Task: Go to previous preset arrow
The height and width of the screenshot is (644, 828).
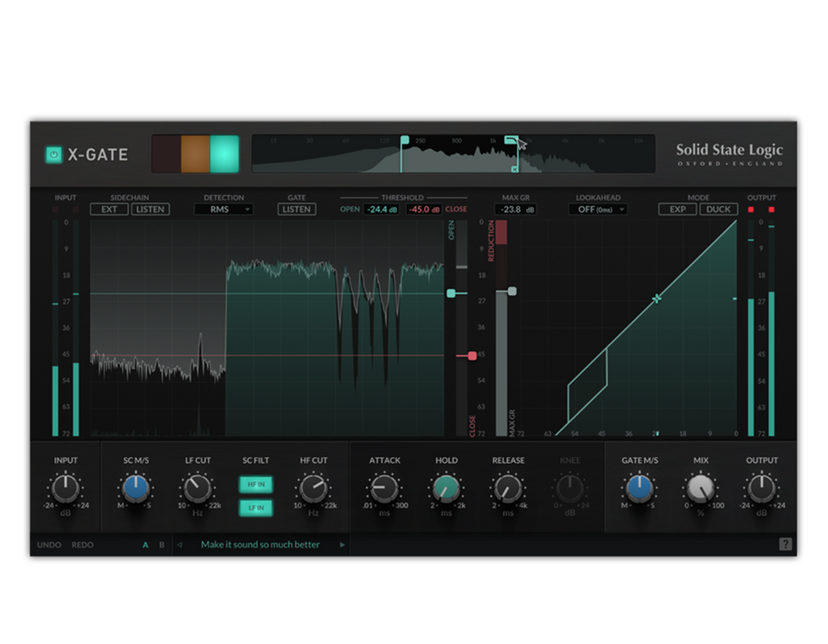Action: [x=179, y=545]
